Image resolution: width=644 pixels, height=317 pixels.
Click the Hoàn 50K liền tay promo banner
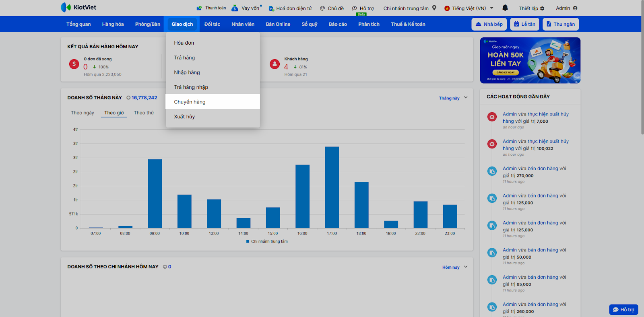tap(530, 60)
